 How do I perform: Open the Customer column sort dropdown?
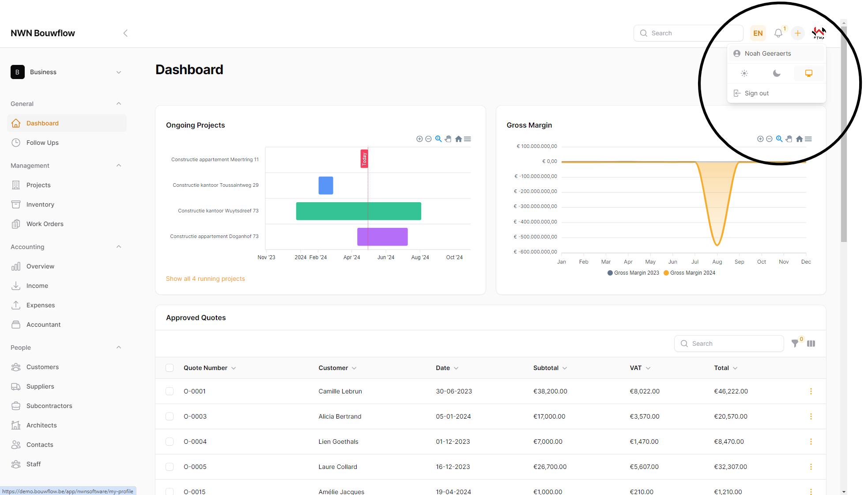point(354,368)
